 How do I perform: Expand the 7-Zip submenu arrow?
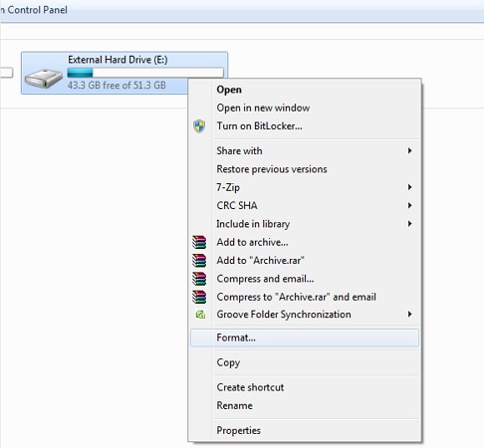[x=410, y=187]
